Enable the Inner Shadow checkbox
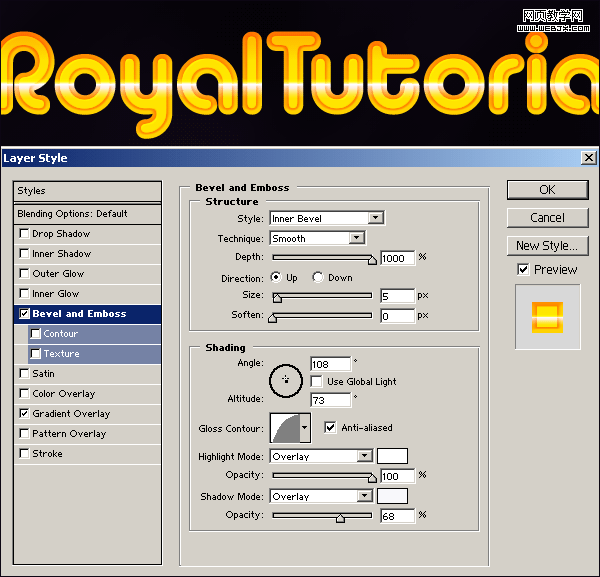The image size is (600, 577). (x=24, y=253)
